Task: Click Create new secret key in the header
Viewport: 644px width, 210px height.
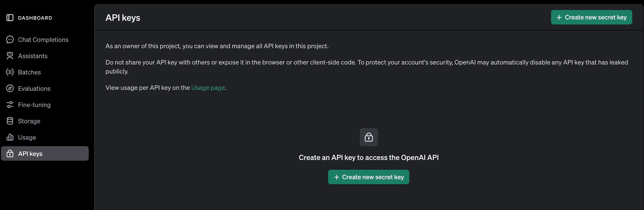Action: (x=591, y=17)
